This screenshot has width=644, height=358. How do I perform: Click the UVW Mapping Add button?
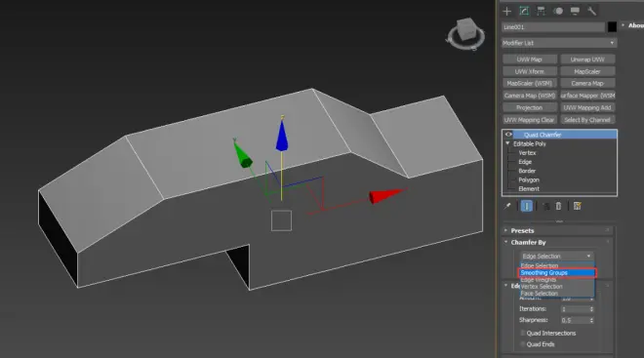(x=587, y=107)
